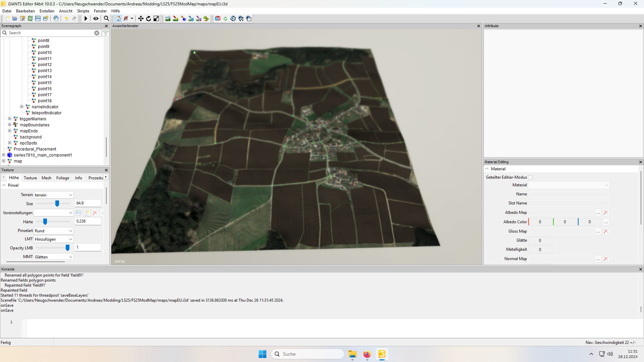The image size is (644, 362).
Task: Delete brush preset red X icon
Action: (x=95, y=213)
